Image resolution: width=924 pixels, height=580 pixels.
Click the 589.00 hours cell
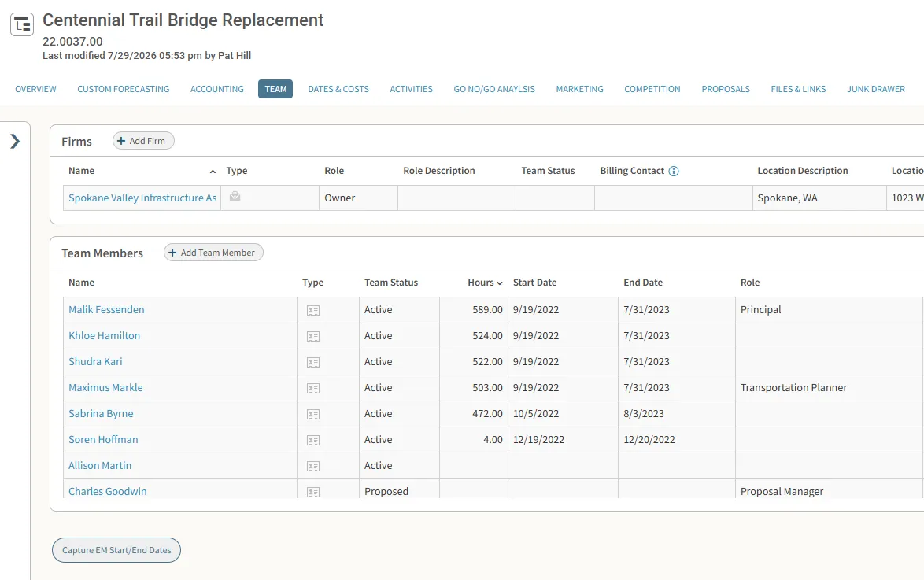coord(474,309)
